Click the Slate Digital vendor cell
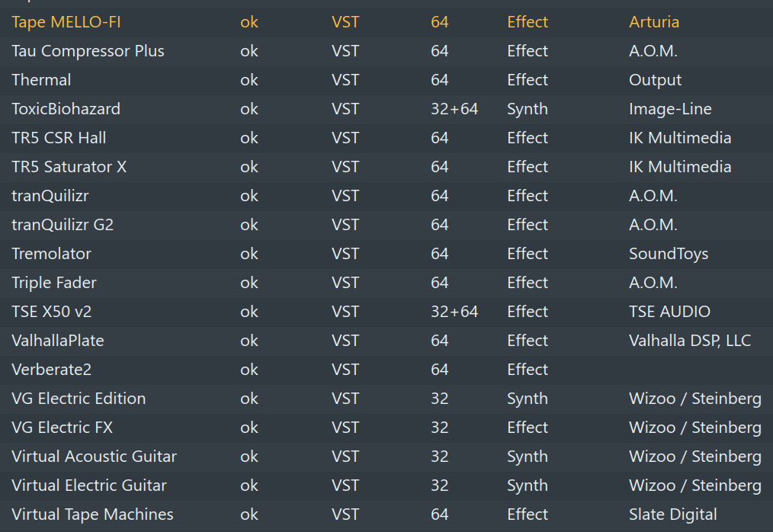 pos(672,514)
